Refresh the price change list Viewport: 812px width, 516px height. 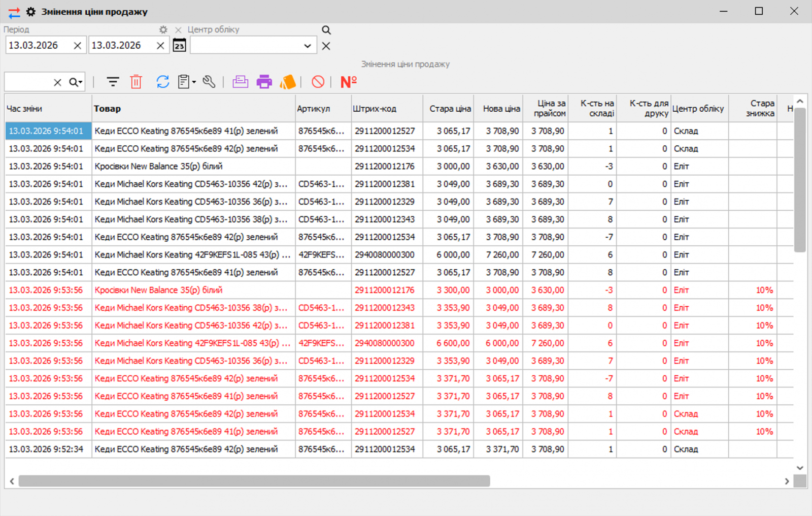coord(162,82)
